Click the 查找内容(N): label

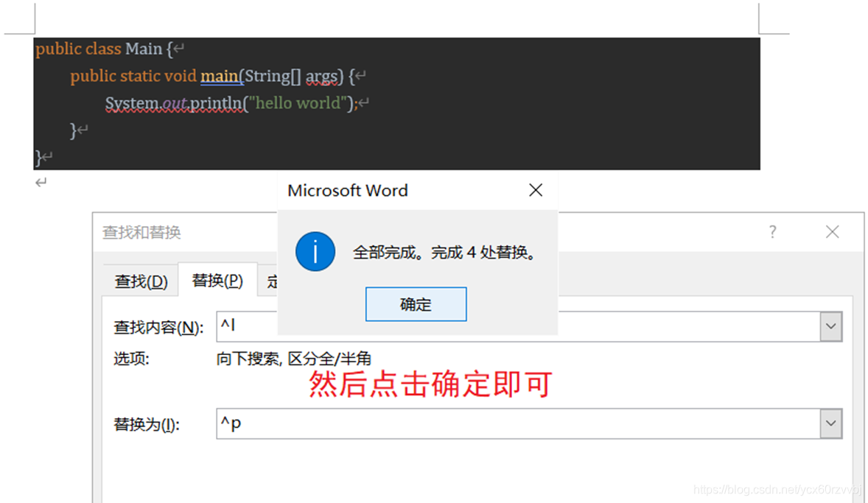[x=158, y=327]
